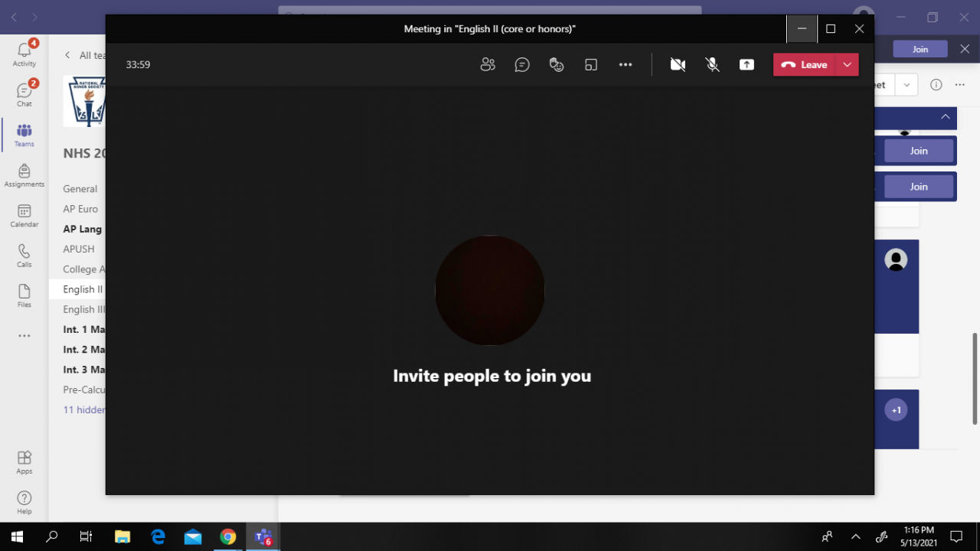Open the raise hand reactions icon
980x551 pixels.
coord(557,65)
